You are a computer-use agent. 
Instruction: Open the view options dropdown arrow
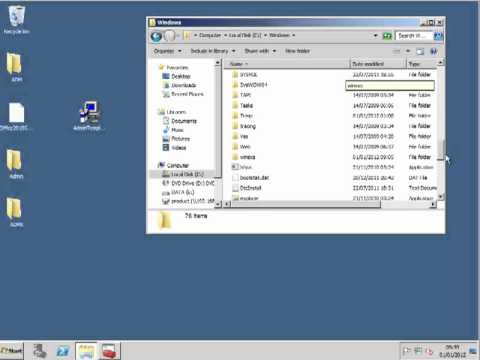click(408, 51)
